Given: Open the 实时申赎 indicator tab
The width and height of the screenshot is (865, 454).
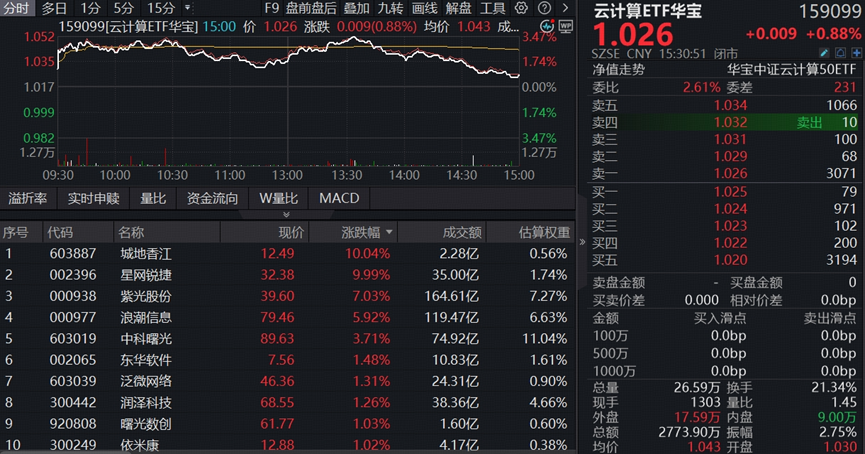Looking at the screenshot, I should (x=93, y=199).
